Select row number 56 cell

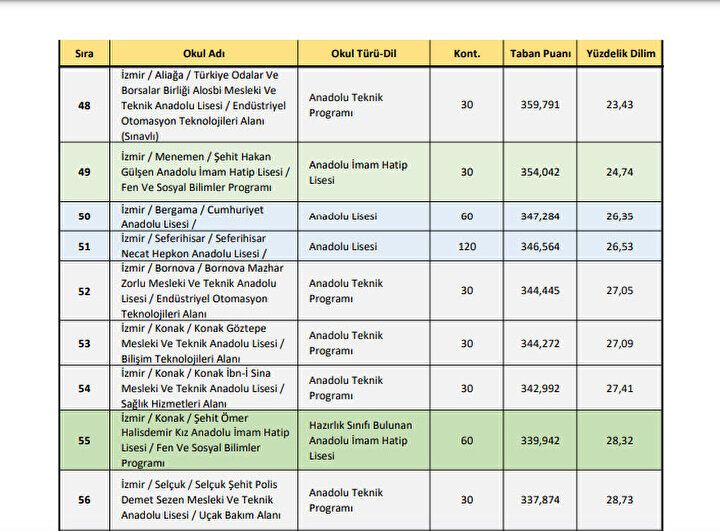[x=84, y=500]
